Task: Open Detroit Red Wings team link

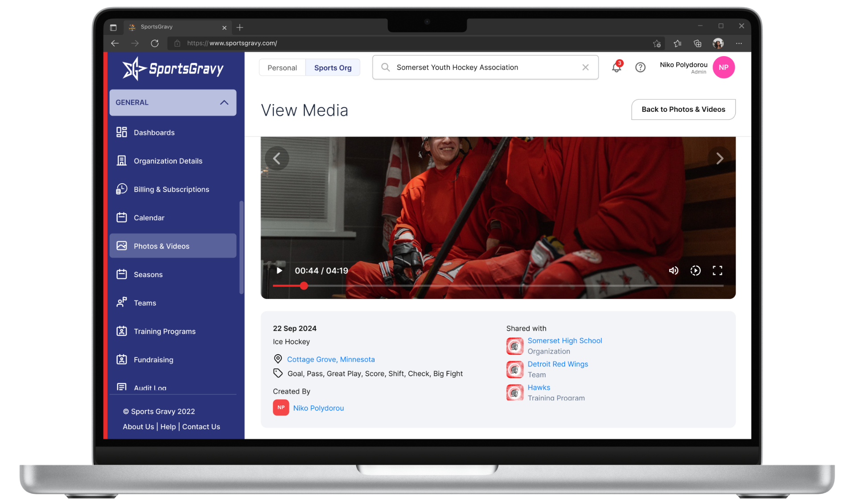Action: (x=558, y=364)
